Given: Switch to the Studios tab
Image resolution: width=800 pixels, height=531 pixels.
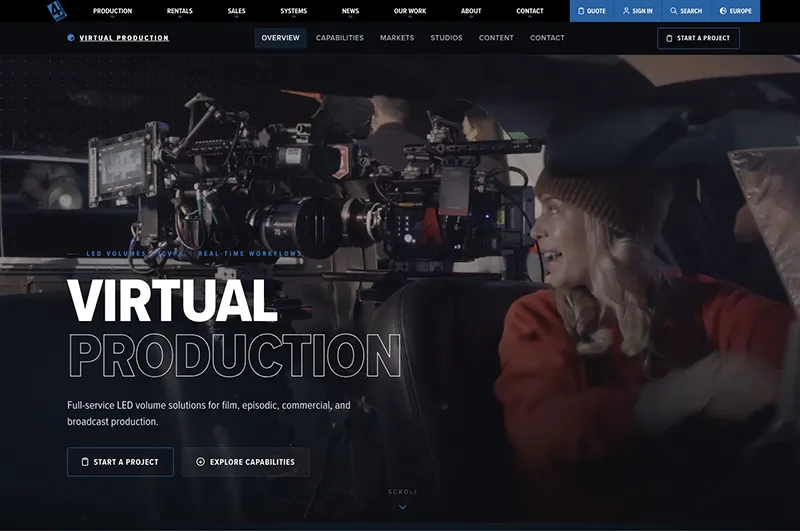Looking at the screenshot, I should pyautogui.click(x=446, y=38).
